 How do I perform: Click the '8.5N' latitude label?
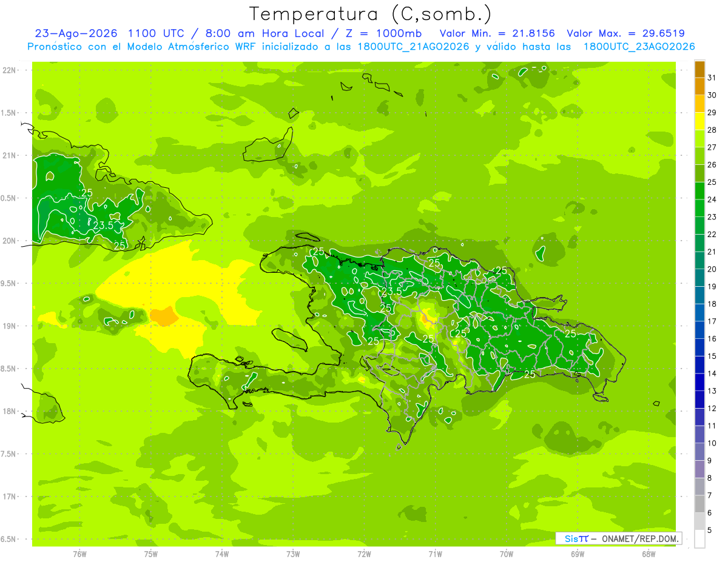[8, 369]
